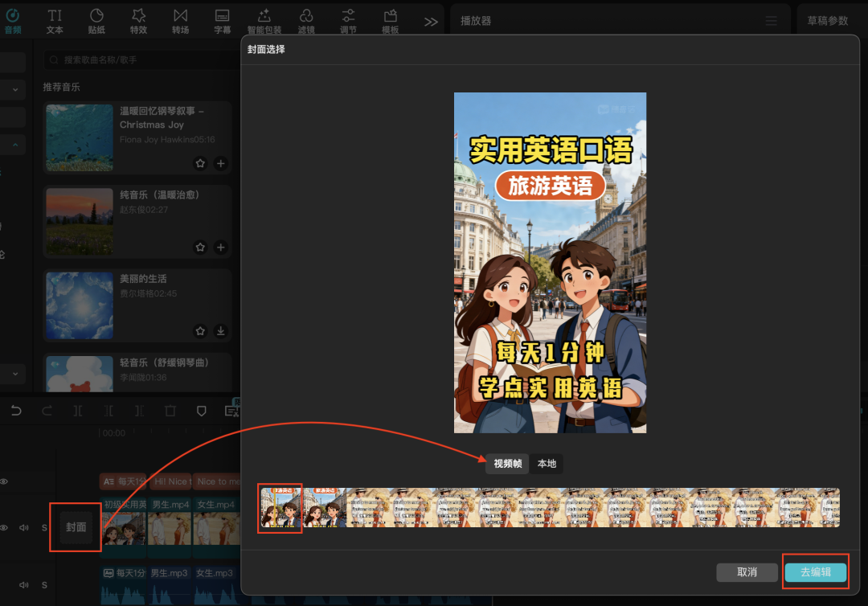Open the 智能包装 smart packaging tool
This screenshot has width=868, height=606.
(x=264, y=20)
